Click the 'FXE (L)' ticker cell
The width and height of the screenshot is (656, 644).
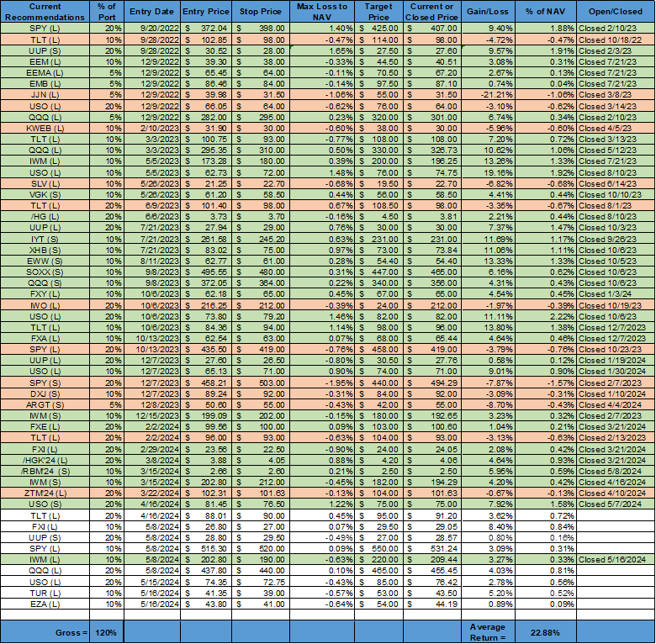click(x=45, y=427)
